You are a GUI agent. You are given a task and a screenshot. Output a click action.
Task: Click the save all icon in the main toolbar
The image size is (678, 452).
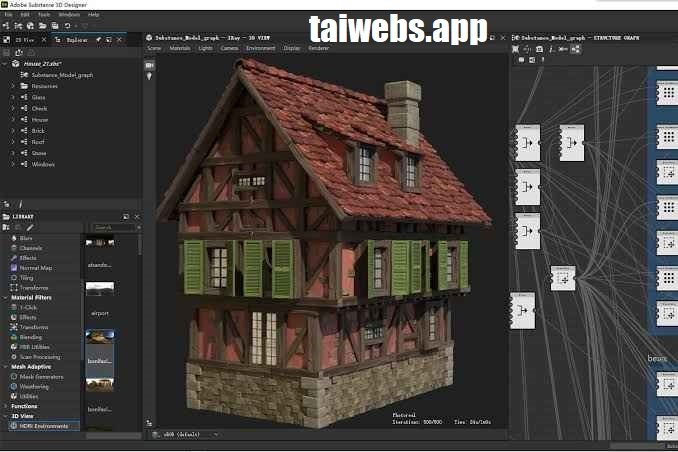coord(55,26)
